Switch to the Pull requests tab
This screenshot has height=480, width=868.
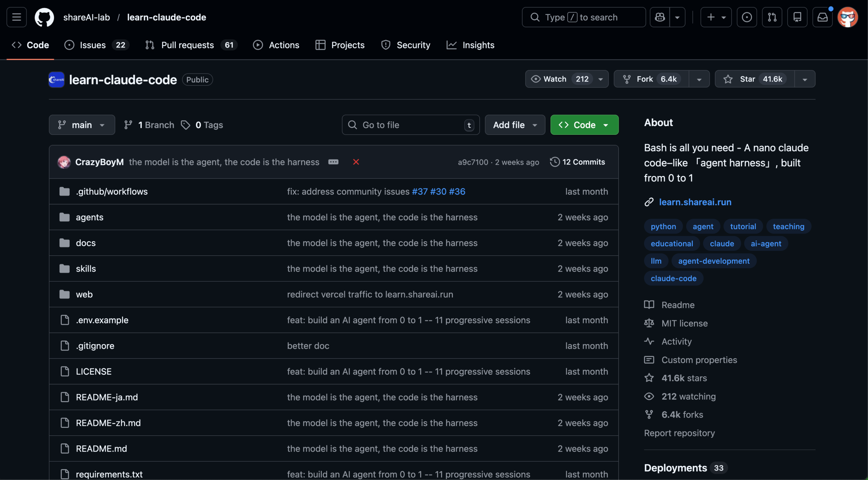[x=187, y=45]
